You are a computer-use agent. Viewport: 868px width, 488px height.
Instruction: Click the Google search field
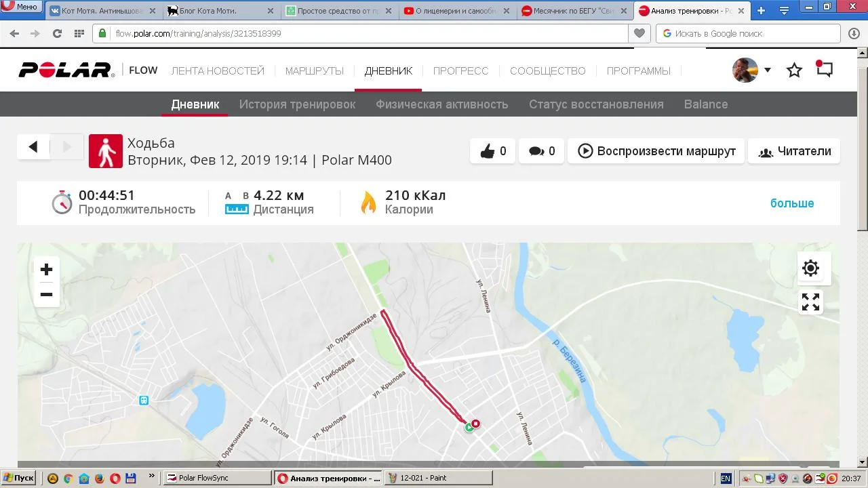coord(748,33)
